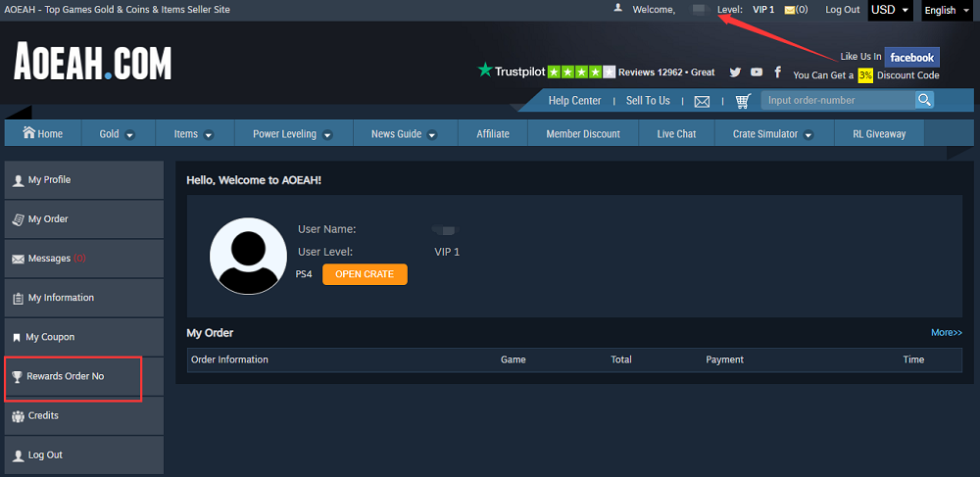
Task: Click the small Facebook f icon
Action: pyautogui.click(x=777, y=72)
